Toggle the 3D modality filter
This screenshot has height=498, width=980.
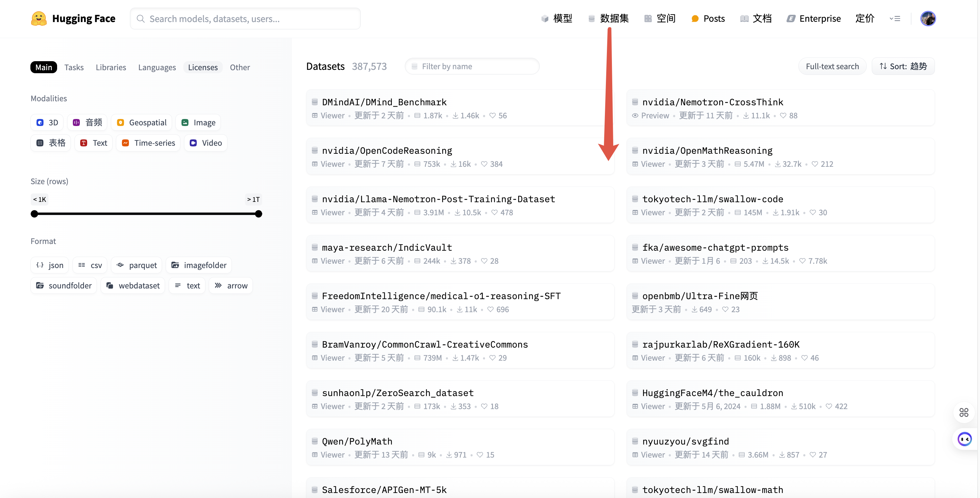[x=47, y=122]
